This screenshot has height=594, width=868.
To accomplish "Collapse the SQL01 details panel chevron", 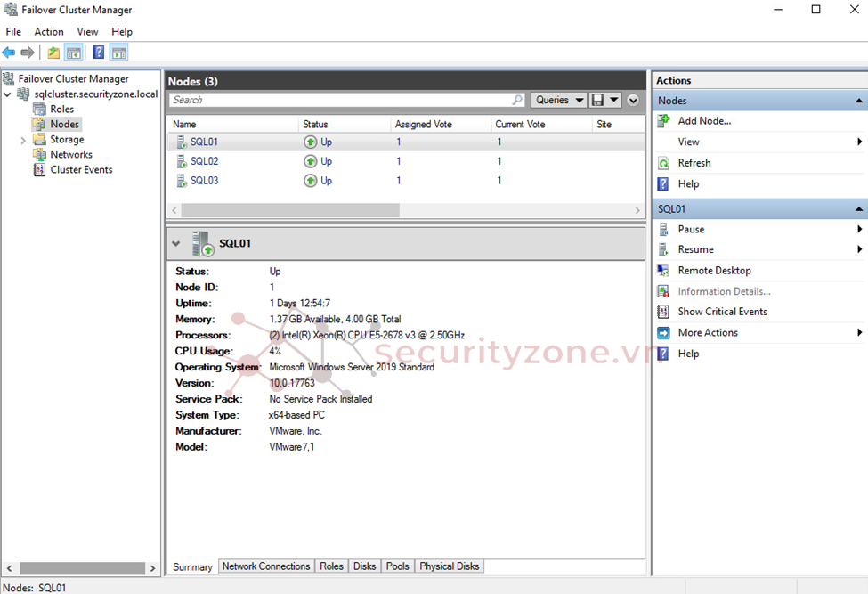I will click(x=176, y=243).
